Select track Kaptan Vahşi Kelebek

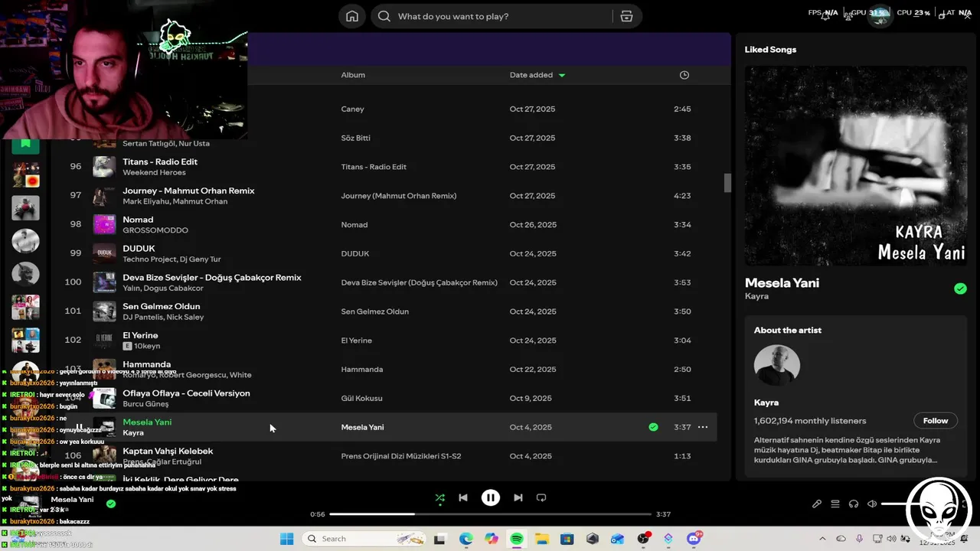[x=168, y=451]
